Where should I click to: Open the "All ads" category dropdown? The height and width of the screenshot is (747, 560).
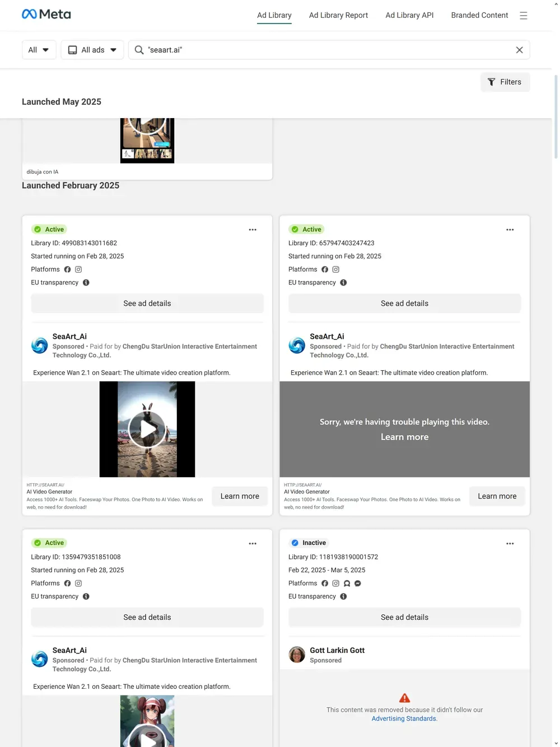pos(92,50)
